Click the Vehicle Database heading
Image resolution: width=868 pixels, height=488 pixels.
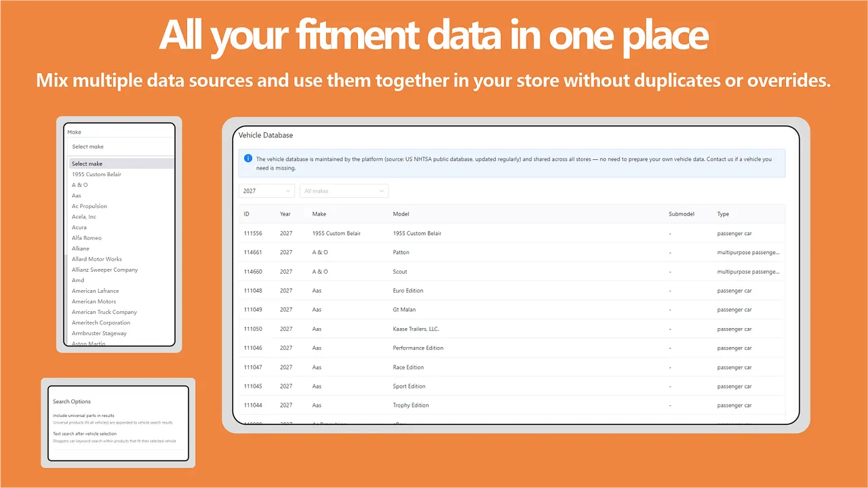tap(266, 135)
